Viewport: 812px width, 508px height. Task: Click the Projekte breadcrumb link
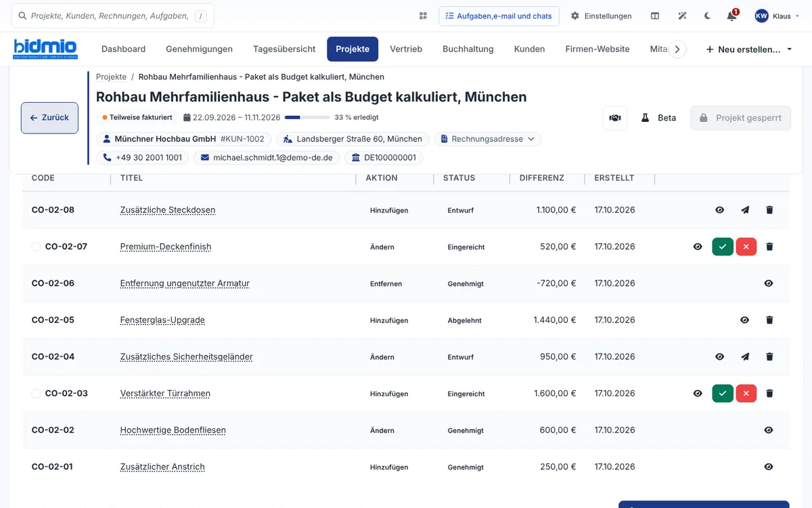111,77
